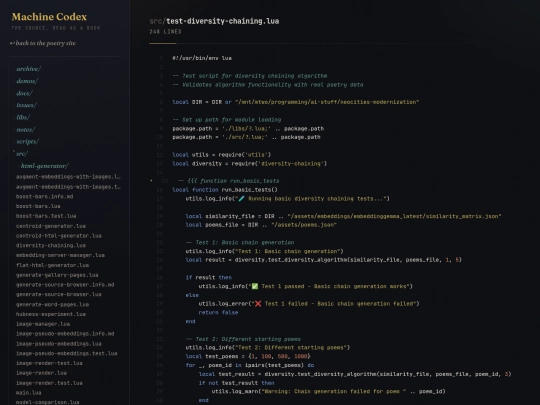Open generate-word-pages.lua
Screen dimensions: 540x405
pyautogui.click(x=52, y=304)
